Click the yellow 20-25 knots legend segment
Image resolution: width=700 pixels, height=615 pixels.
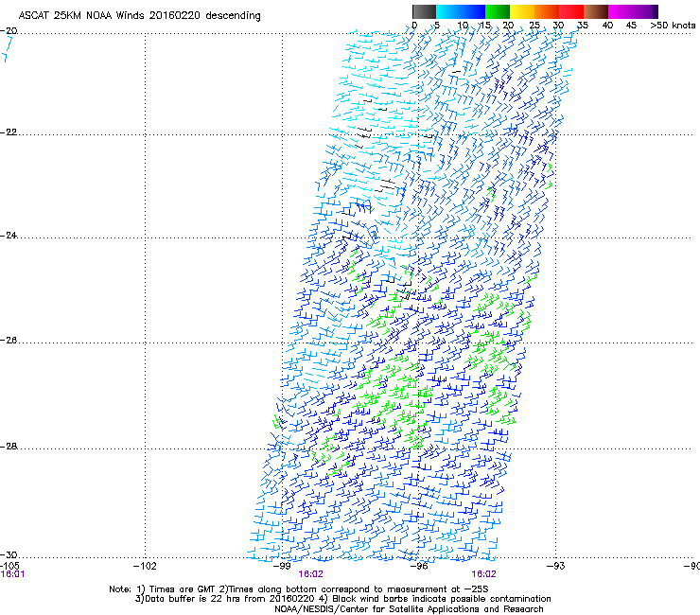click(x=522, y=11)
